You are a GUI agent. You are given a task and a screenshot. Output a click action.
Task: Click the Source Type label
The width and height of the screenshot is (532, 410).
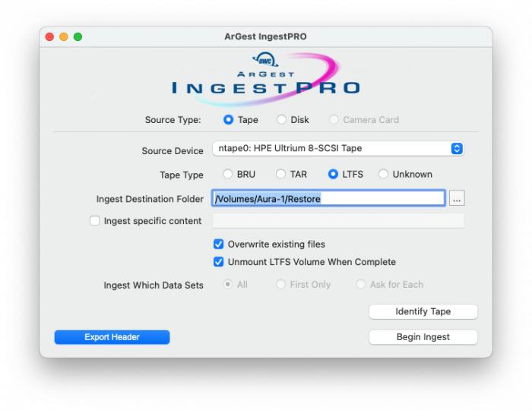[x=173, y=120]
